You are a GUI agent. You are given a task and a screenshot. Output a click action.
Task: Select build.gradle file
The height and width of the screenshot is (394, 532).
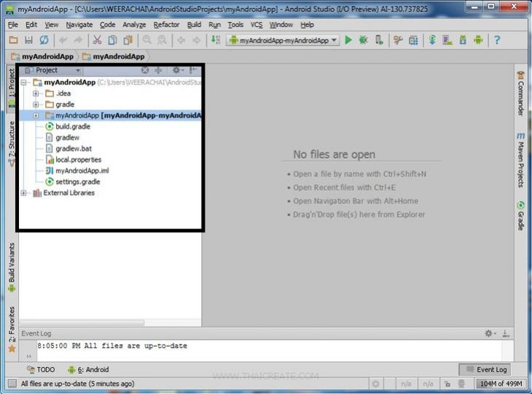click(x=73, y=126)
